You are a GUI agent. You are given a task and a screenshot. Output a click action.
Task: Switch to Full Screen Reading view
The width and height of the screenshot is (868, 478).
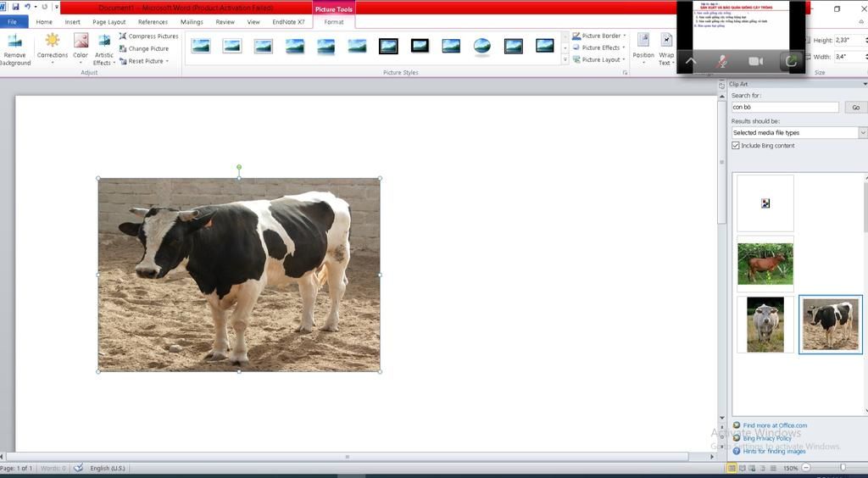pos(743,469)
